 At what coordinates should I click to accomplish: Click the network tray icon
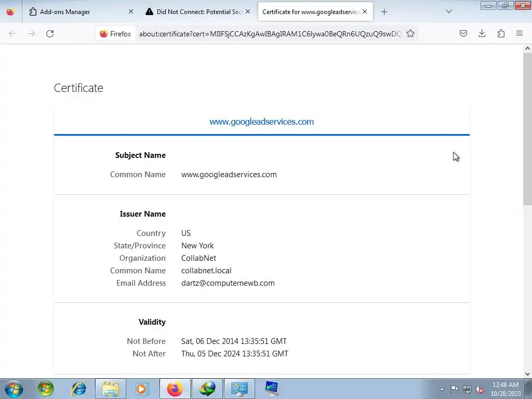(x=467, y=389)
